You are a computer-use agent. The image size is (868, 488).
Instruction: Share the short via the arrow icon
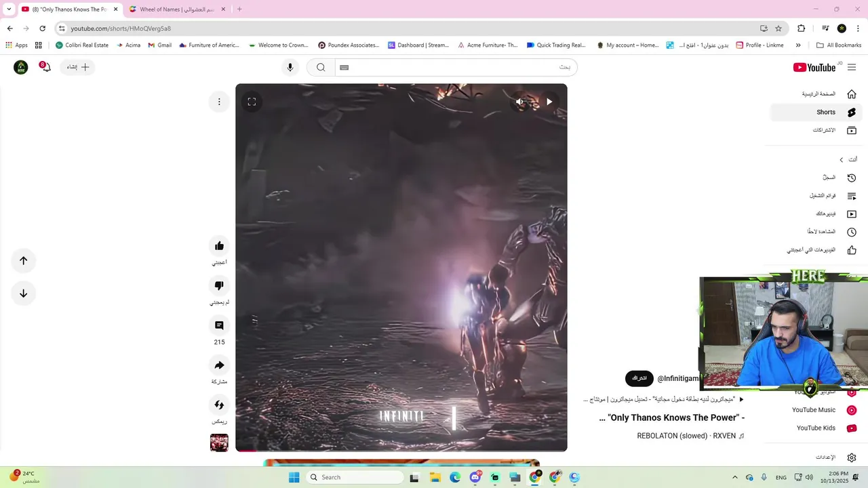pos(219,365)
